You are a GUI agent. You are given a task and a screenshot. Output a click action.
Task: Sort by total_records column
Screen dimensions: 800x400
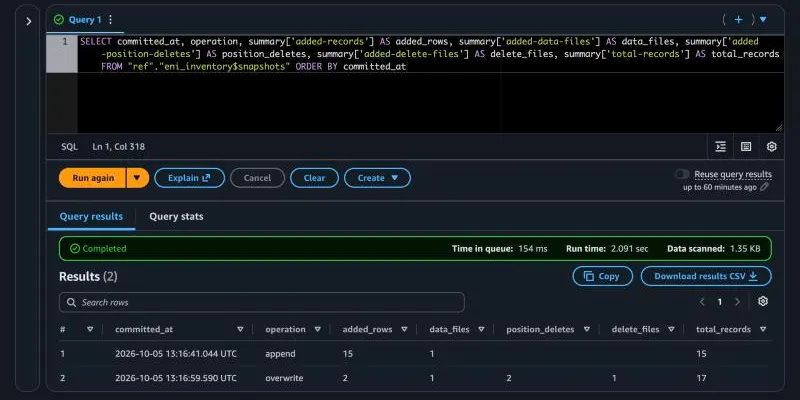pyautogui.click(x=763, y=330)
